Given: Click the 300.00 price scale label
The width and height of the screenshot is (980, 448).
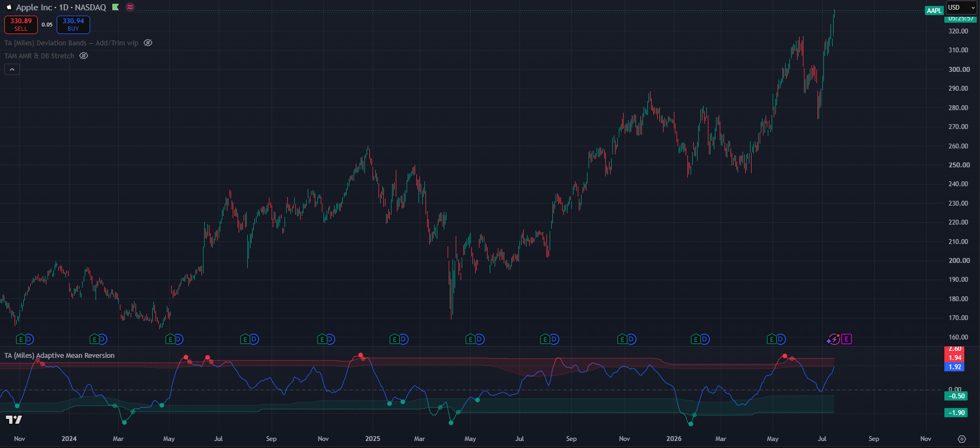Looking at the screenshot, I should [x=958, y=70].
